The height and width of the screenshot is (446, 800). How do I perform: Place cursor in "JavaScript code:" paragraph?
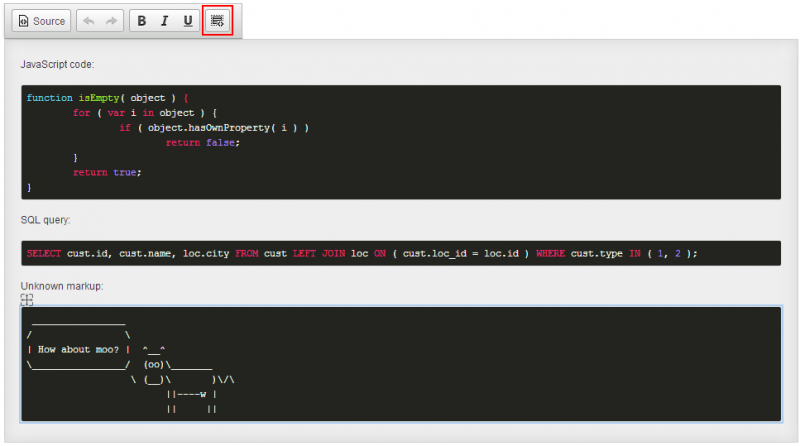(58, 65)
